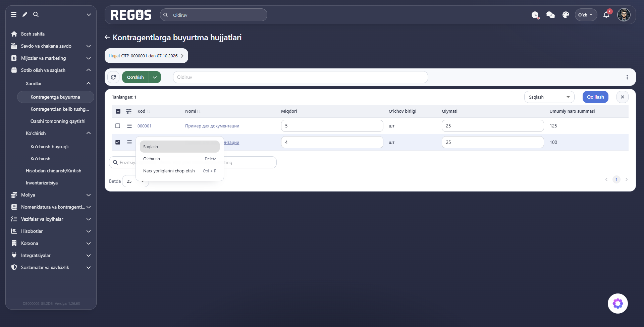Click the sidebar search magnifier icon

tap(36, 14)
